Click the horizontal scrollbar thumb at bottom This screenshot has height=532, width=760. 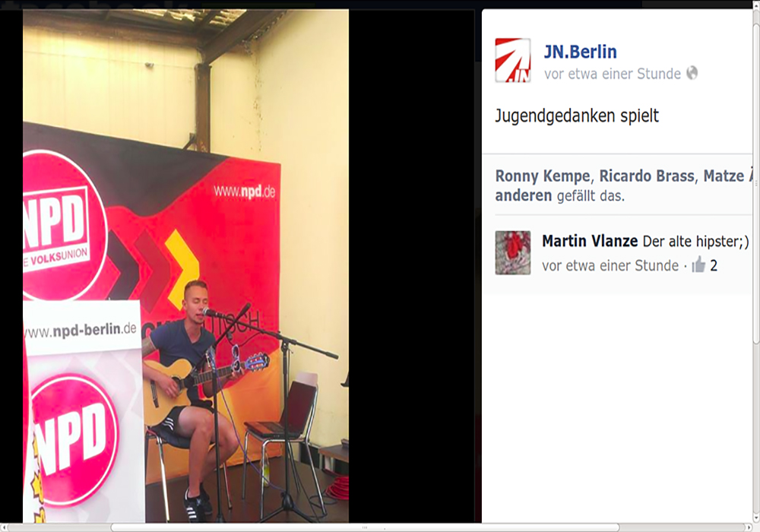[x=365, y=527]
